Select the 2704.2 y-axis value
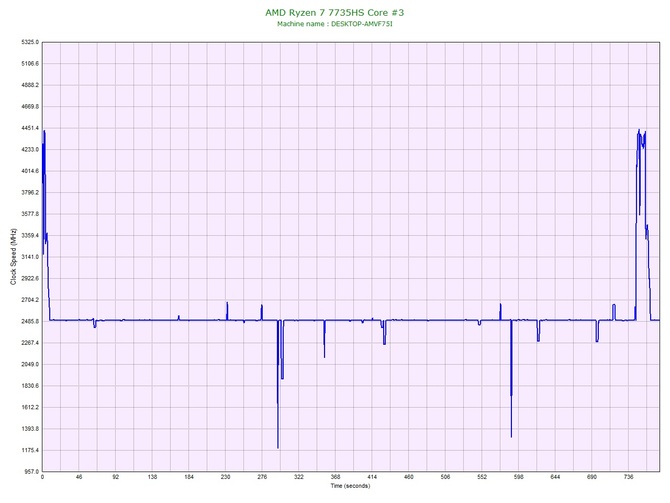This screenshot has width=670, height=503. (x=30, y=300)
